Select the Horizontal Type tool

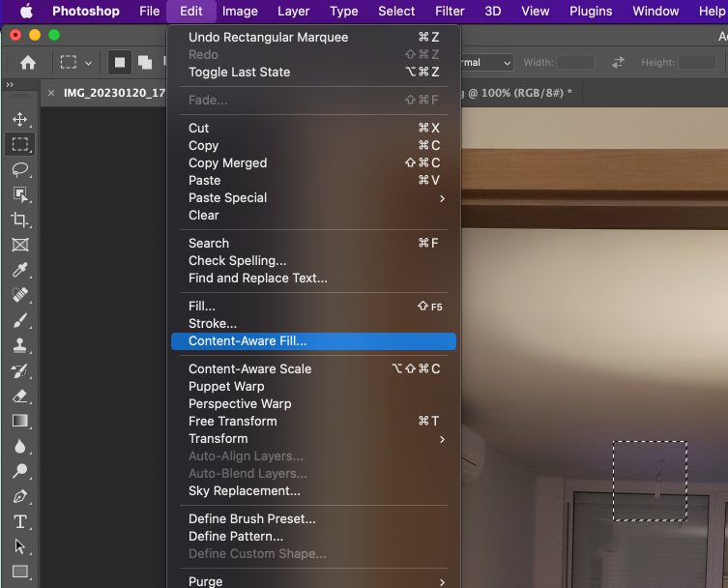(19, 521)
